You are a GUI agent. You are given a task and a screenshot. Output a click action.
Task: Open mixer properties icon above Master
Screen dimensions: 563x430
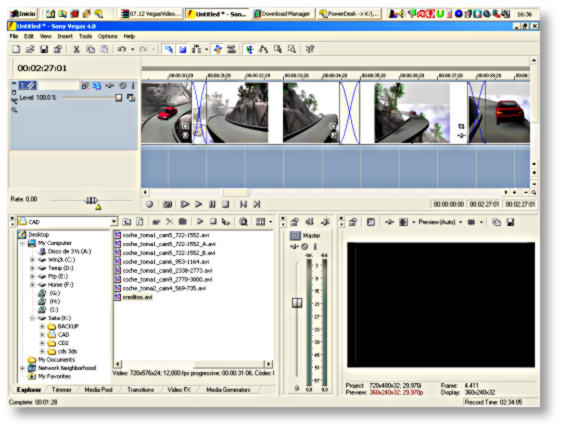click(x=295, y=222)
